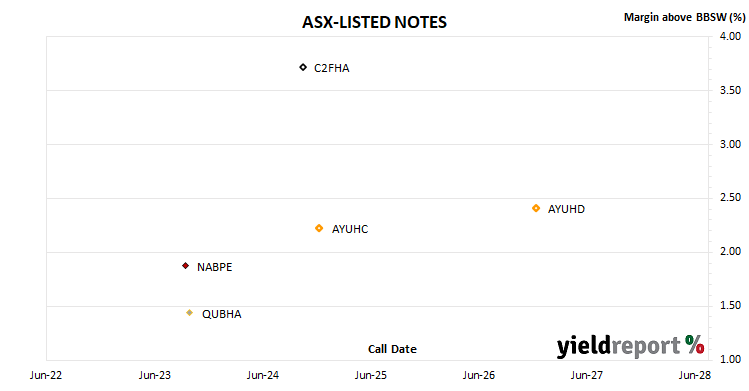Click the QUBHA yellow diamond marker

pyautogui.click(x=190, y=313)
